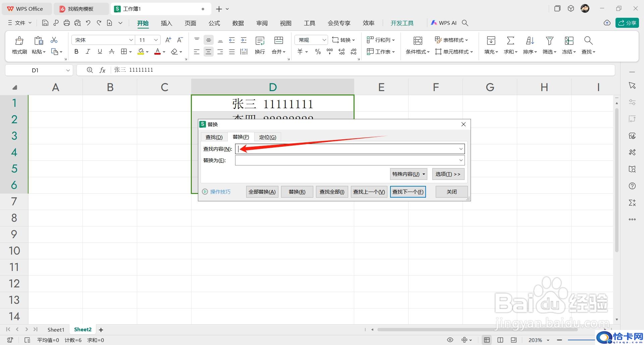Click the Wrap Text 换行 icon
Screen dimensions: 644x345
pos(260,41)
